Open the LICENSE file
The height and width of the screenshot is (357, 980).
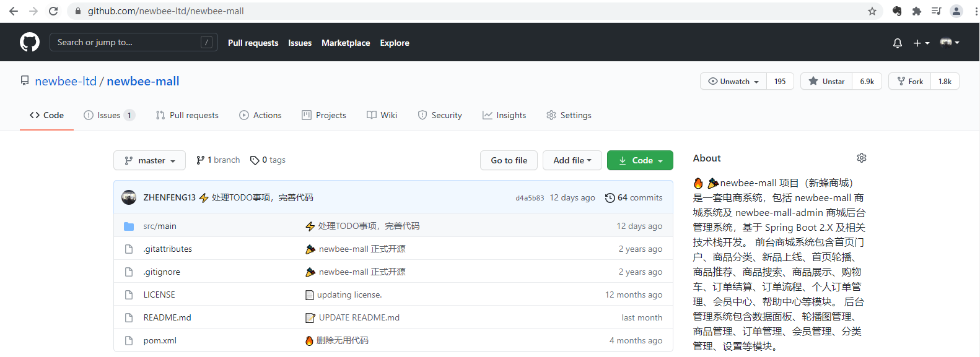159,295
